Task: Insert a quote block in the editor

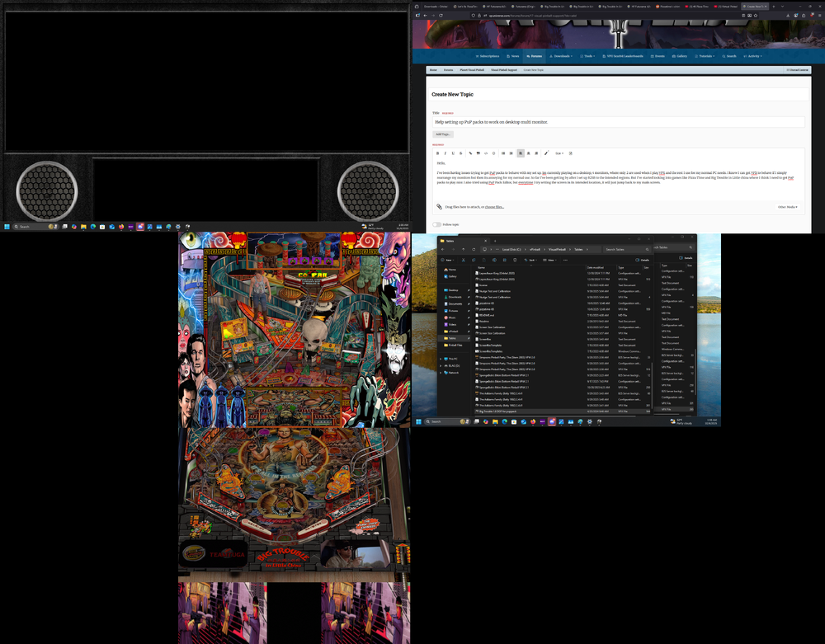Action: pyautogui.click(x=478, y=153)
